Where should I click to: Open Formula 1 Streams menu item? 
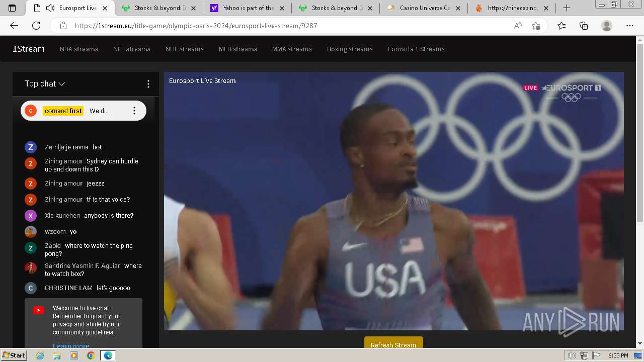416,49
